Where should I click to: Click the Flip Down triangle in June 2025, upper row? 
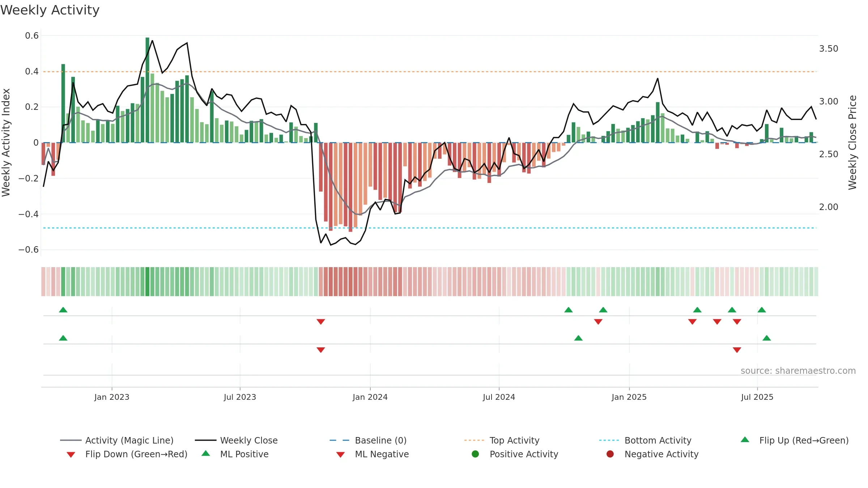(737, 322)
